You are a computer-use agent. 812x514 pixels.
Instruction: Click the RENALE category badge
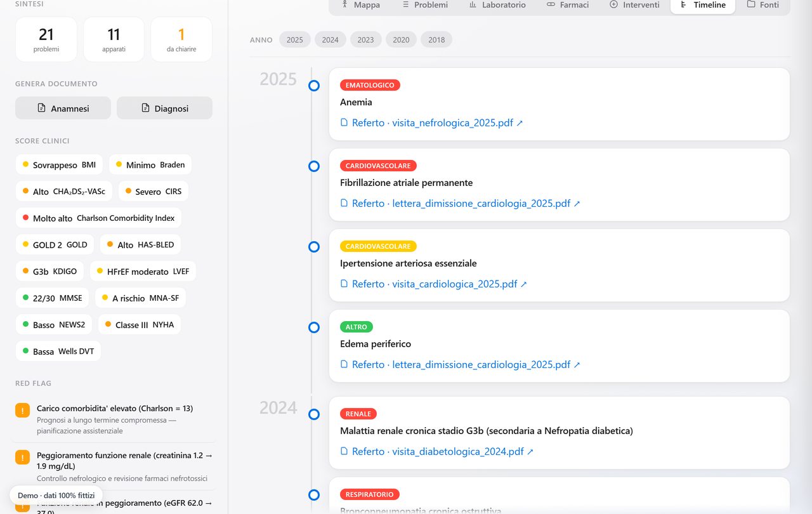pos(358,414)
